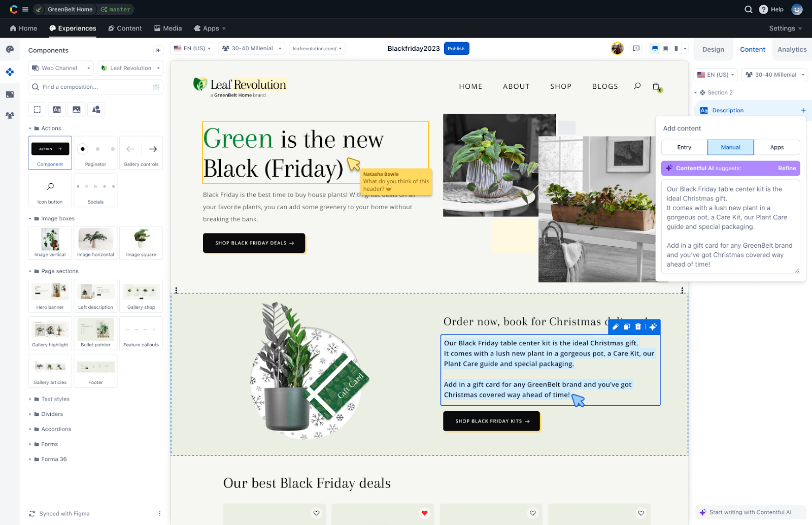Open the Web Channel dropdown
This screenshot has height=525, width=812.
tap(60, 68)
